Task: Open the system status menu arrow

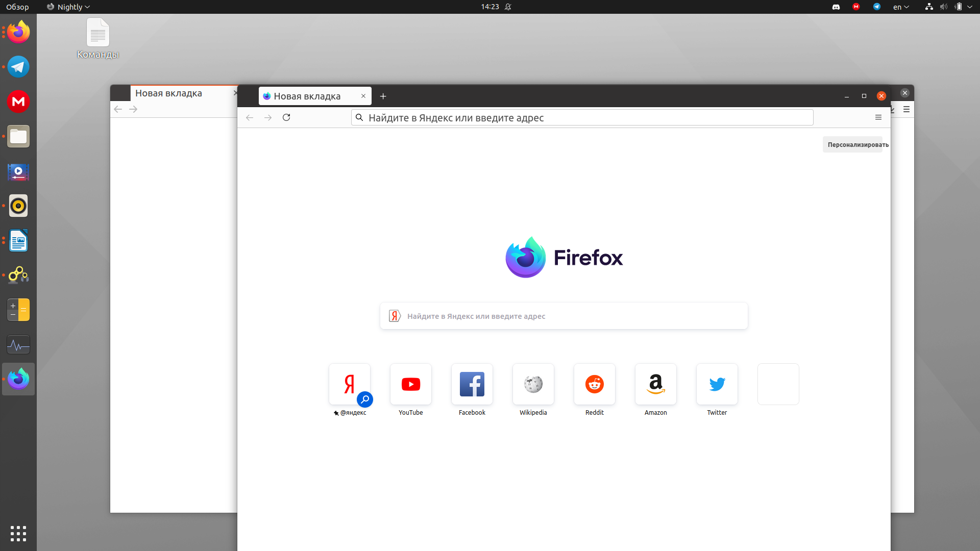Action: tap(970, 7)
